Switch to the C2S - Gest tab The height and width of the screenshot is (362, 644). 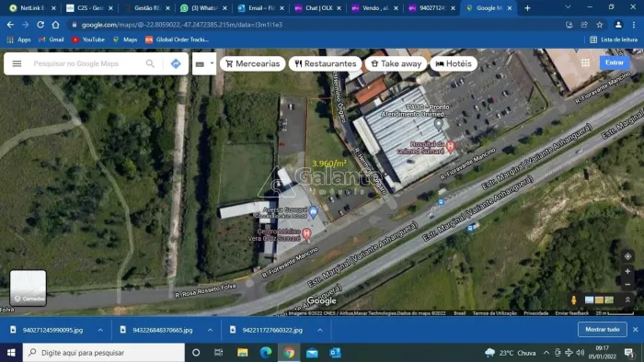coord(89,7)
